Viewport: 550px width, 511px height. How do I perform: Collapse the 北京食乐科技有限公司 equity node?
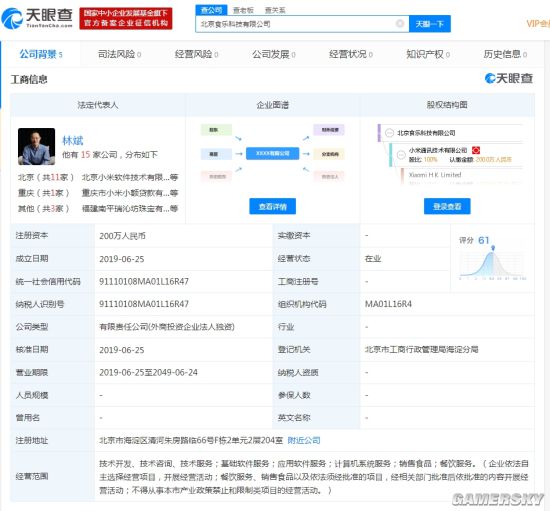(389, 133)
